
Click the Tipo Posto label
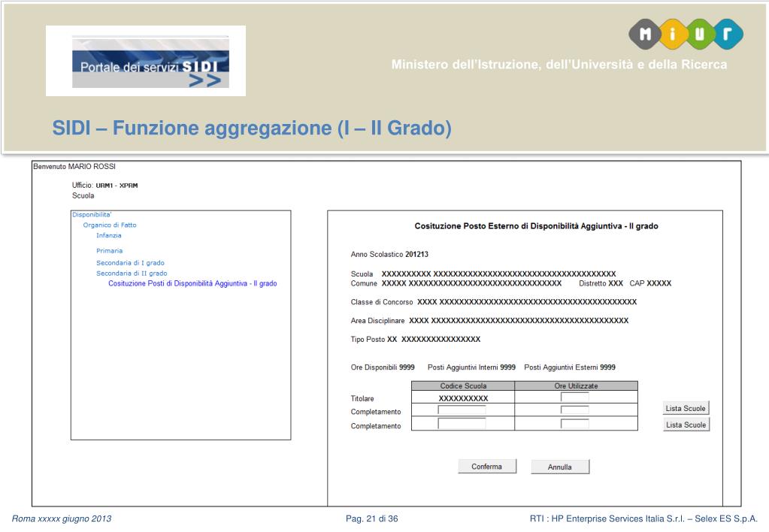(x=368, y=340)
